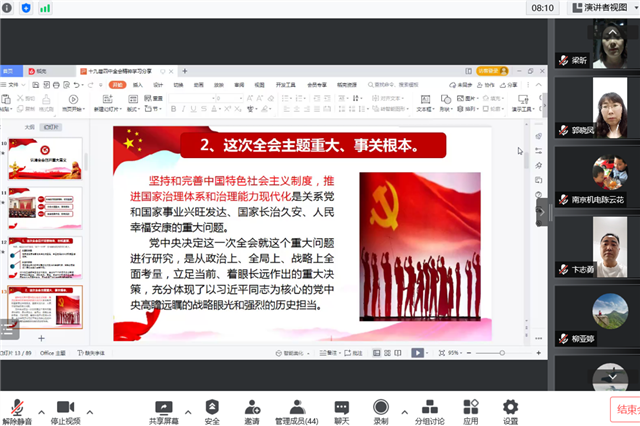Start recording with the Record icon
640x426 pixels.
(381, 406)
